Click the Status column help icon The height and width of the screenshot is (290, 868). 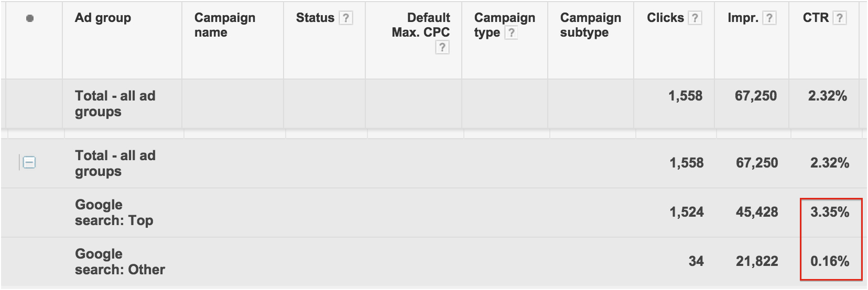[x=345, y=18]
